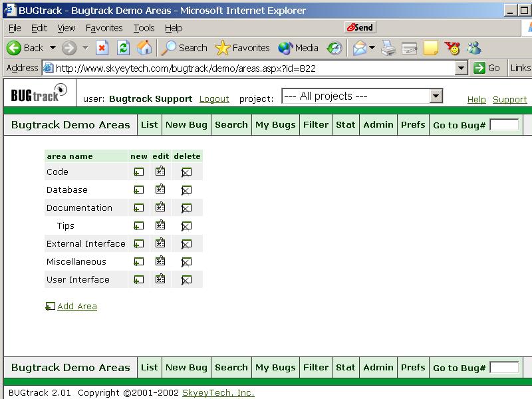Expand the address bar URL dropdown
The width and height of the screenshot is (532, 399).
click(x=462, y=68)
